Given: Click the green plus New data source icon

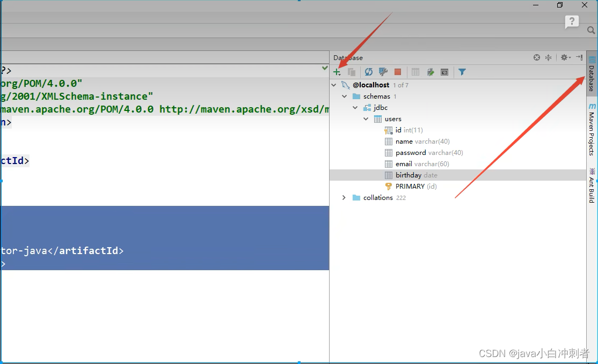Looking at the screenshot, I should coord(337,72).
